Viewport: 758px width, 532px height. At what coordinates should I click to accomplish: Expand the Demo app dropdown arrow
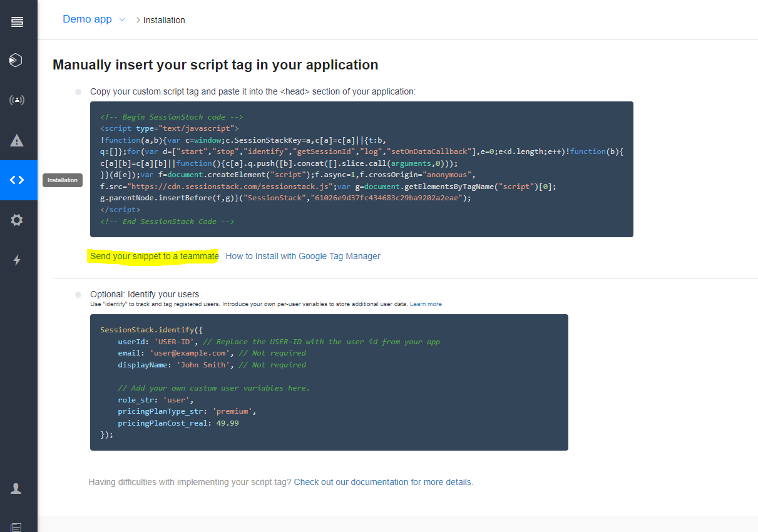[122, 19]
